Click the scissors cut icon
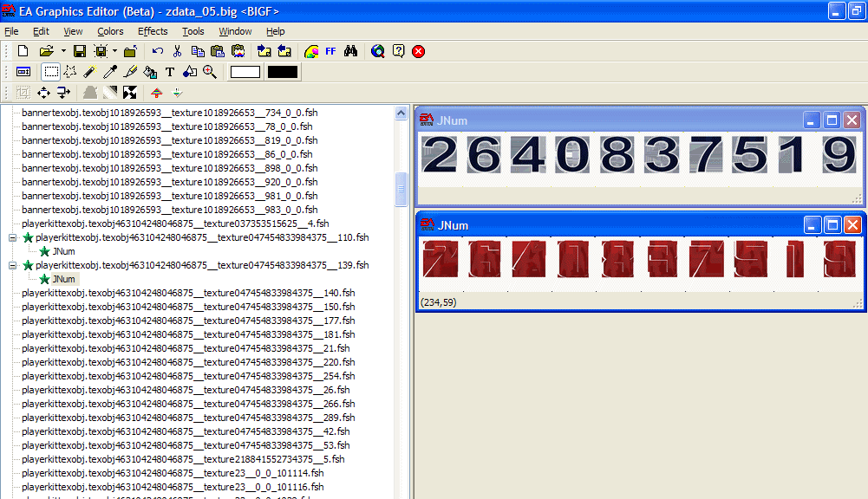 click(x=178, y=52)
